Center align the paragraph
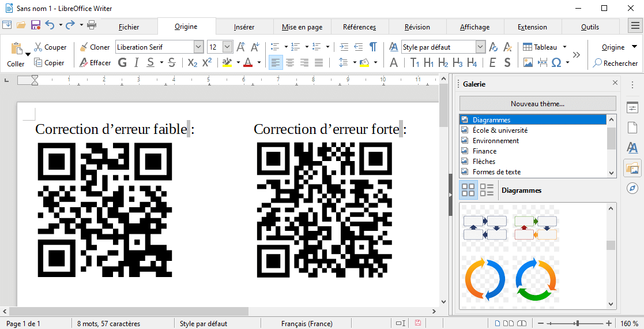Screen dimensions: 644x329 [x=290, y=62]
